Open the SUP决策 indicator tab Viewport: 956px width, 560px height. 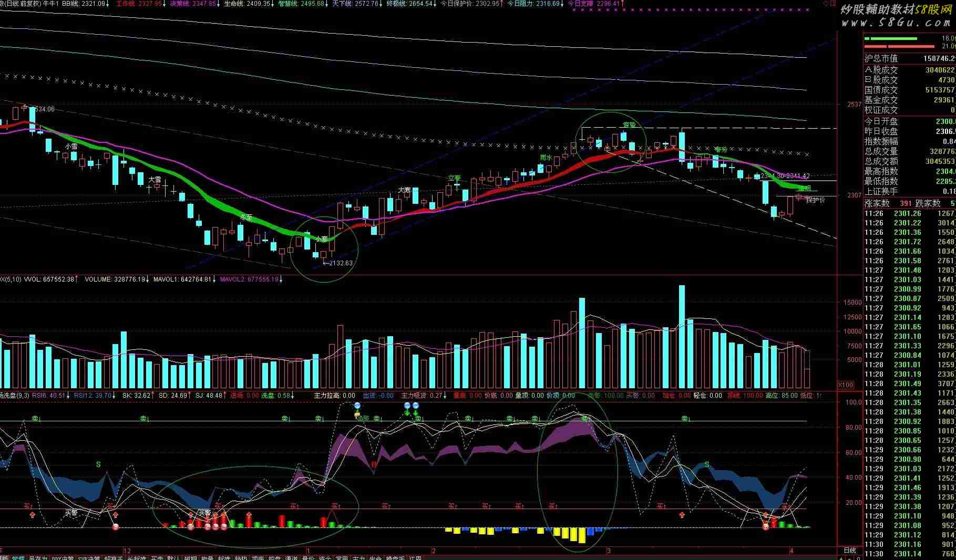pyautogui.click(x=89, y=558)
